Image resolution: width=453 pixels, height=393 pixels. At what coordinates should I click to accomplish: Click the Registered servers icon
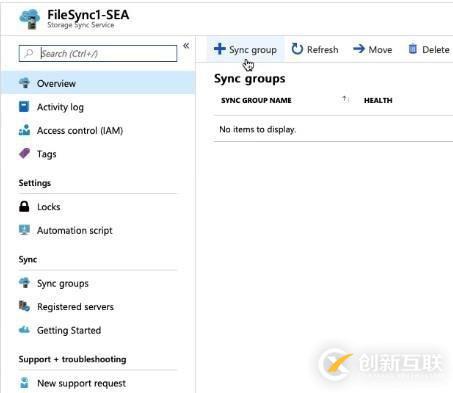24,306
